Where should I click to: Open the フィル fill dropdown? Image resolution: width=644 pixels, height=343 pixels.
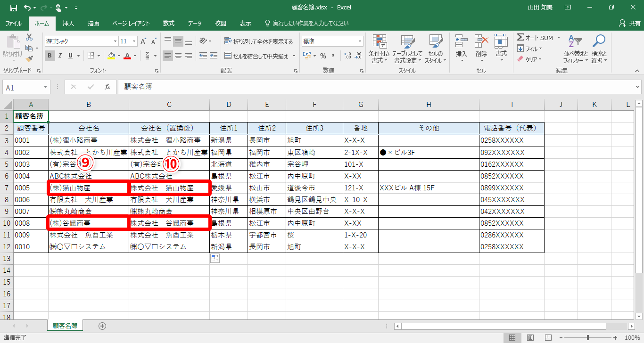pyautogui.click(x=529, y=49)
